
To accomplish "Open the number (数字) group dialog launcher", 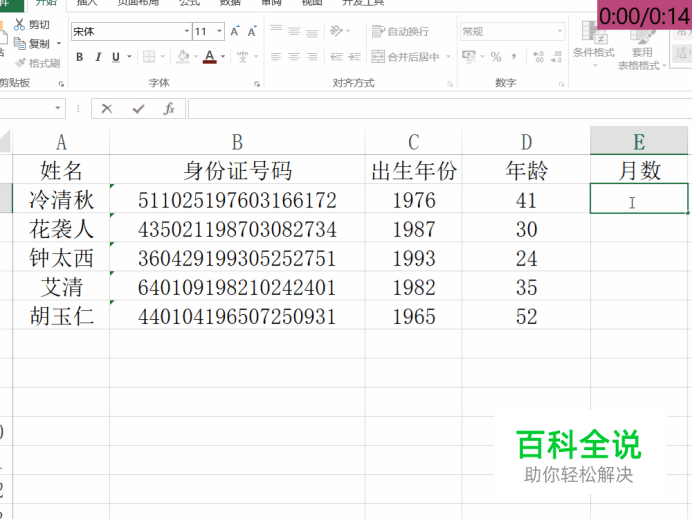I will pos(561,84).
